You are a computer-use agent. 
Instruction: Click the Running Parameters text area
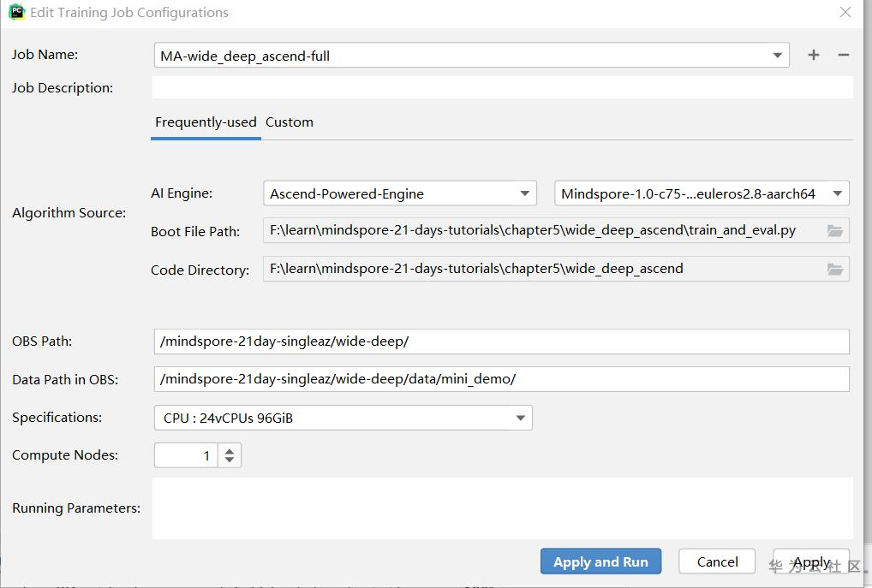(x=502, y=508)
